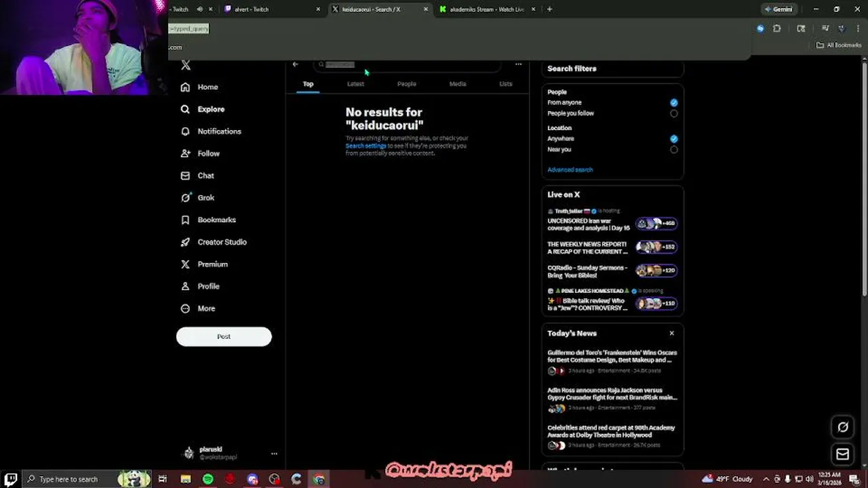Open CQRadio Sunday Sermons live space
Image resolution: width=868 pixels, height=488 pixels.
click(587, 272)
